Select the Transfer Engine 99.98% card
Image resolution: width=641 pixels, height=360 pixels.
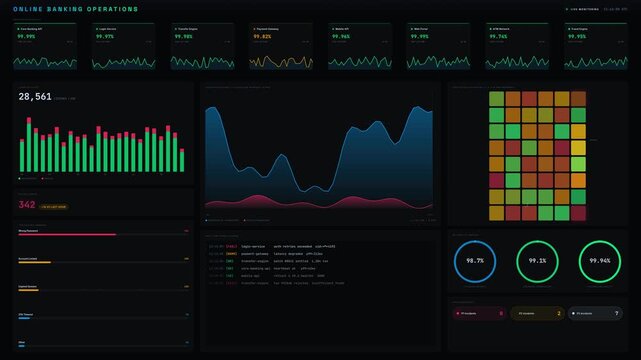click(202, 47)
